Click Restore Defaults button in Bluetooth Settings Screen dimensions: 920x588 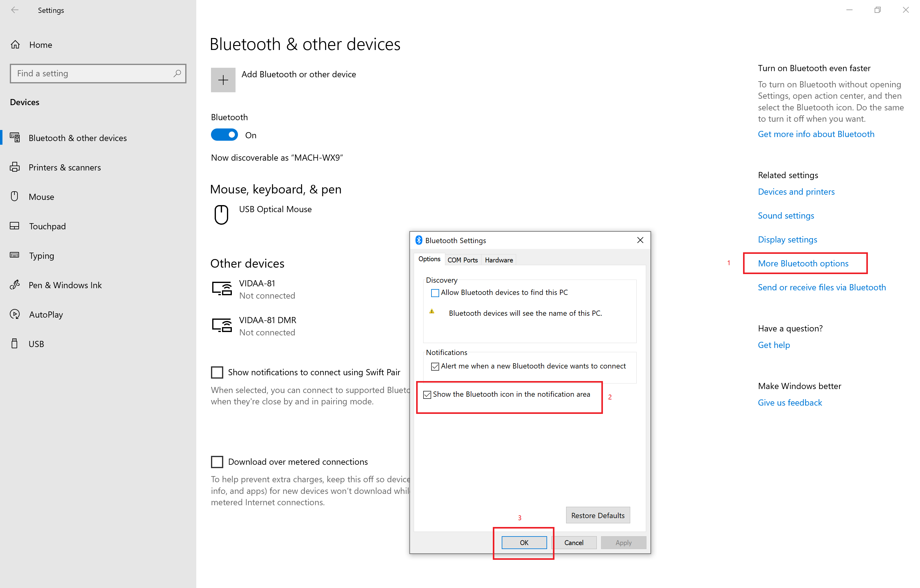[x=597, y=515]
